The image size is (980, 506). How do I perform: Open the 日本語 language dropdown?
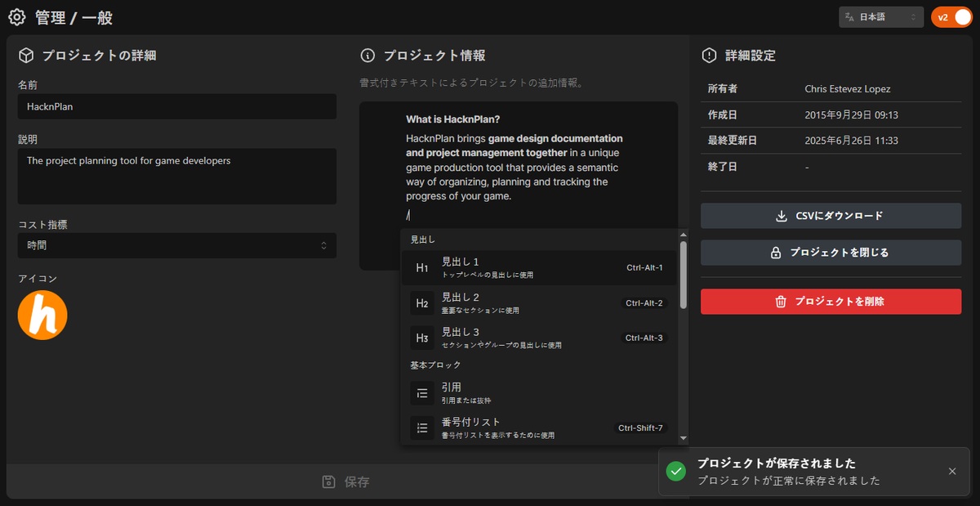(x=881, y=17)
